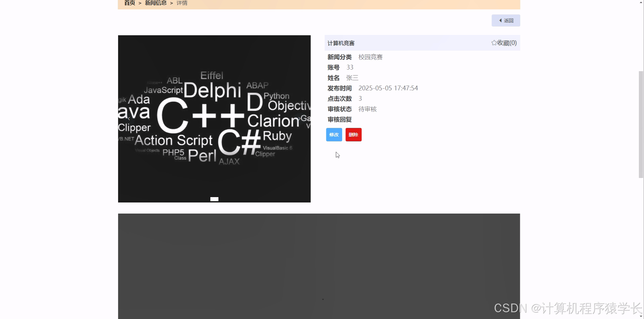
Task: Click the blue 修改 edit button
Action: 334,135
